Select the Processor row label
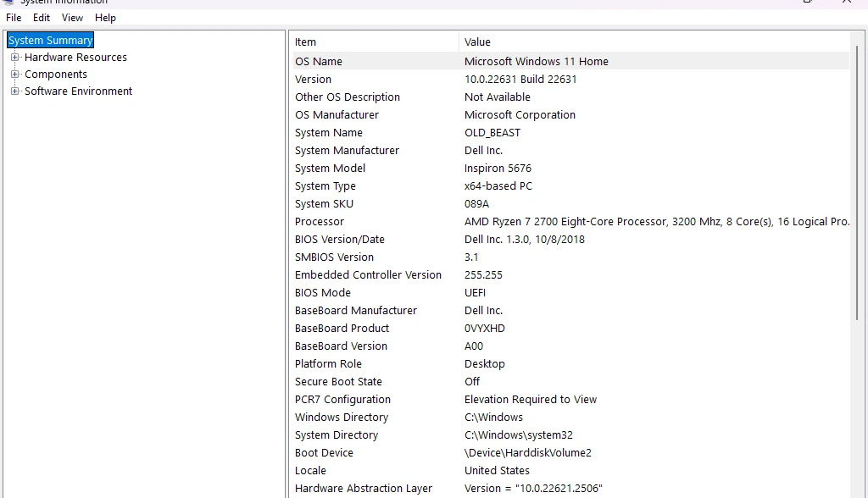 (320, 221)
